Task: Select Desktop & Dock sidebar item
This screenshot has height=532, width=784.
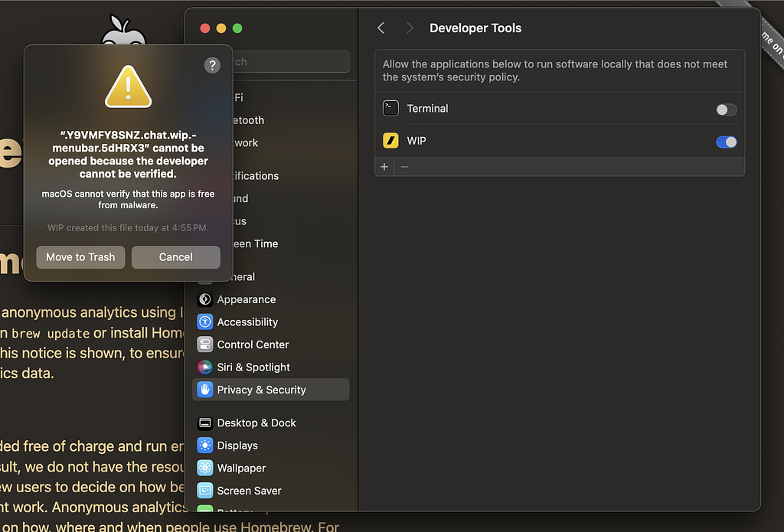Action: (x=256, y=423)
